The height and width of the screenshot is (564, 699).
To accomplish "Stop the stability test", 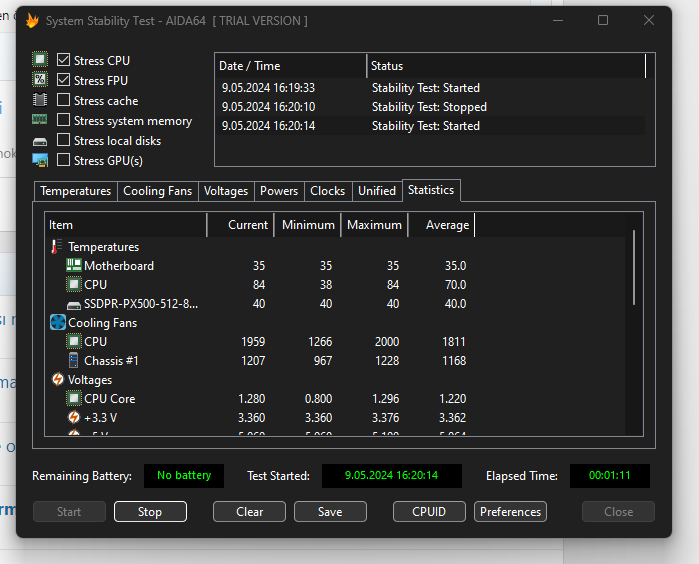I will click(150, 511).
